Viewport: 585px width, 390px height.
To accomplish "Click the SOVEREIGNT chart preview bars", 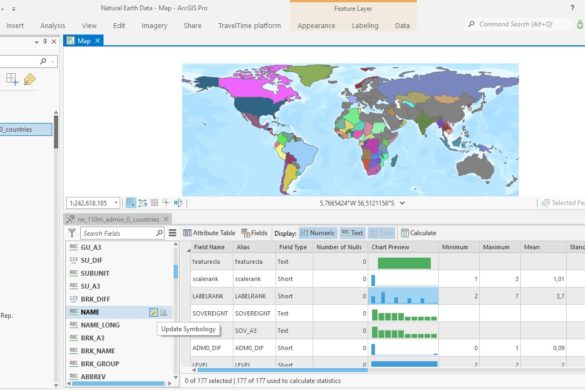I will point(404,315).
